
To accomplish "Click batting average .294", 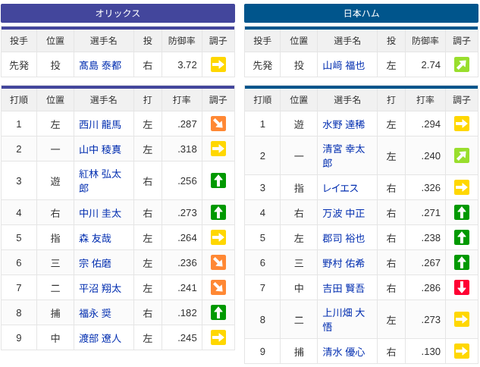I will coord(431,124).
